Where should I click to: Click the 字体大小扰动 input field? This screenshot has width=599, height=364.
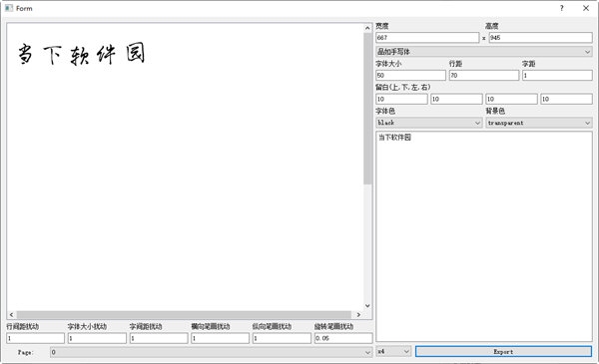point(97,338)
